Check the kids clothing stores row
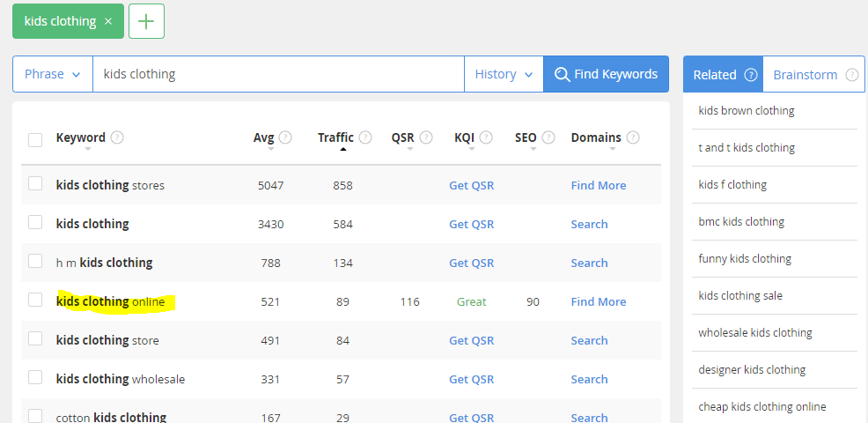 point(35,183)
